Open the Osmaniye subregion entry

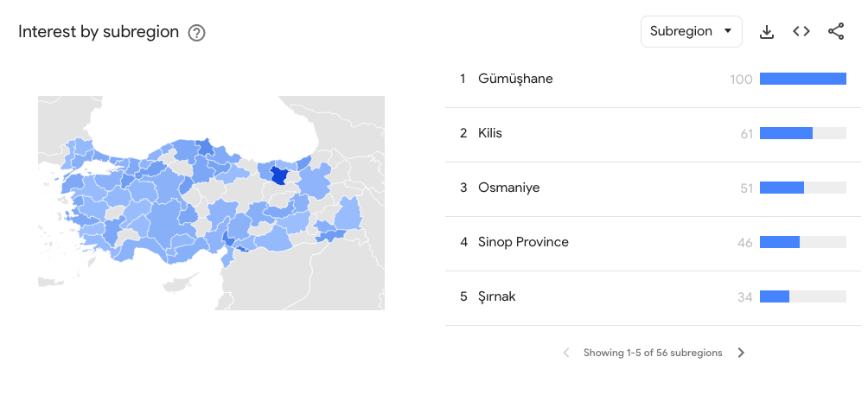click(646, 188)
